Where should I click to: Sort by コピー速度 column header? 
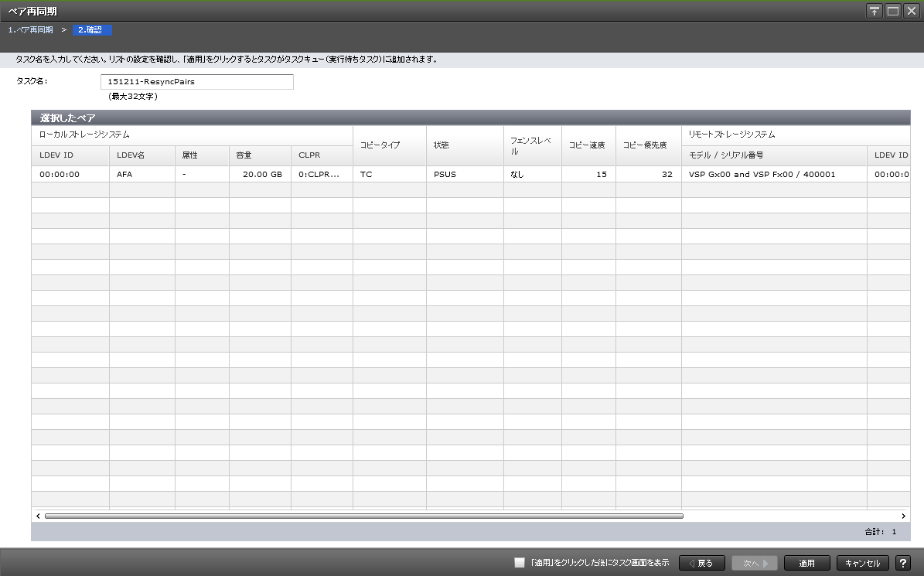(588, 145)
